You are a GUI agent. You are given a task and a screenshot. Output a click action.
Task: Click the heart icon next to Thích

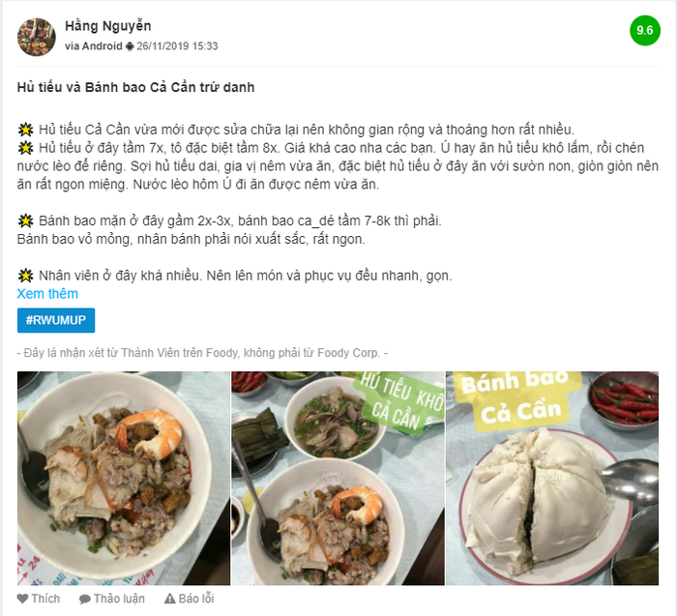(x=22, y=599)
